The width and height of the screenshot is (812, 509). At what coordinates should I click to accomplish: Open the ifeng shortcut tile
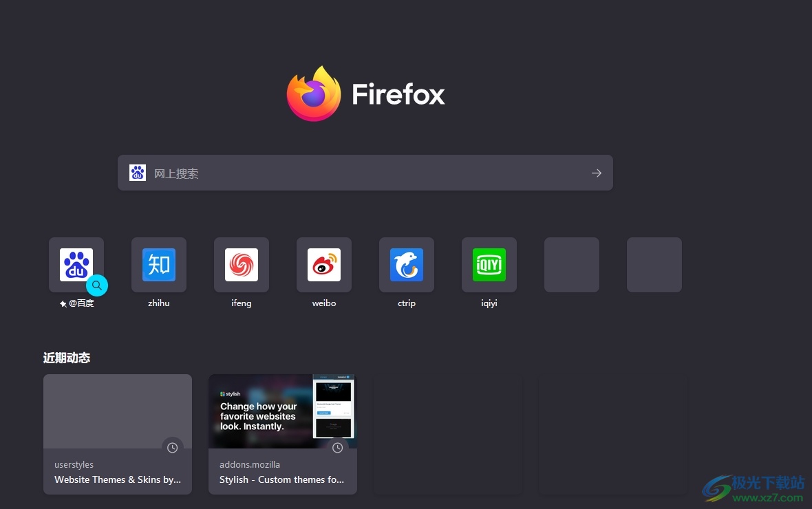[242, 265]
